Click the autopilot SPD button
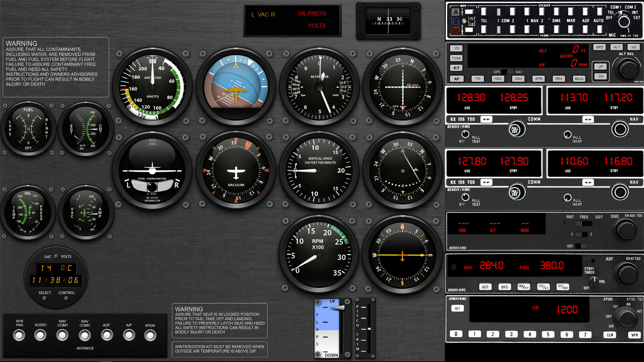The width and height of the screenshot is (644, 362). tap(600, 47)
